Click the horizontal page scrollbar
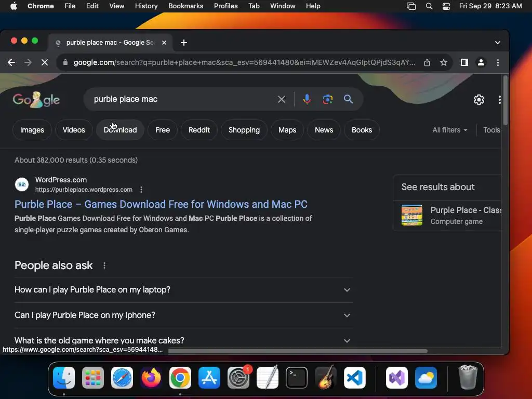 pos(298,351)
